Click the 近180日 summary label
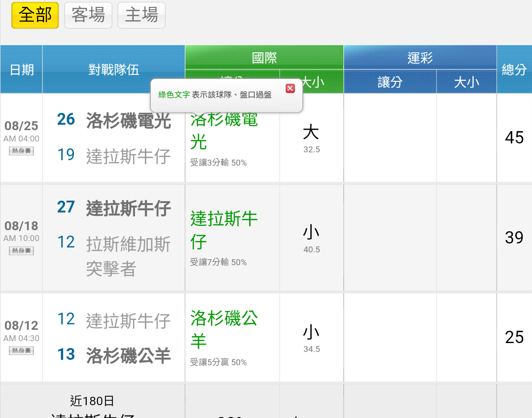Screen dimensions: 532x418 [x=92, y=401]
